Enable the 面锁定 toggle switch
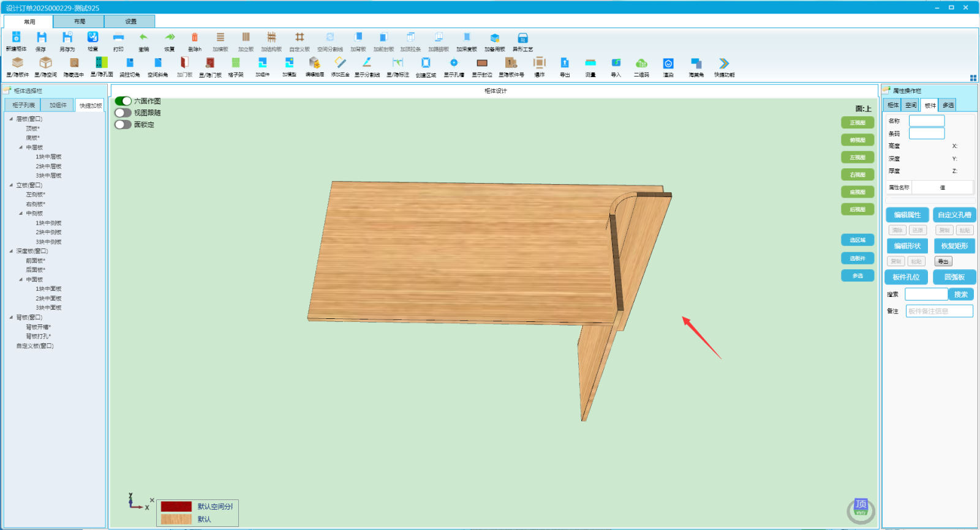Screen dimensions: 980x530 [x=123, y=124]
